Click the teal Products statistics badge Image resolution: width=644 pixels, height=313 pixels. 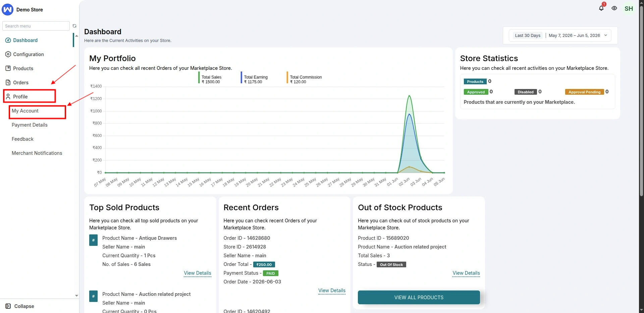(x=475, y=82)
